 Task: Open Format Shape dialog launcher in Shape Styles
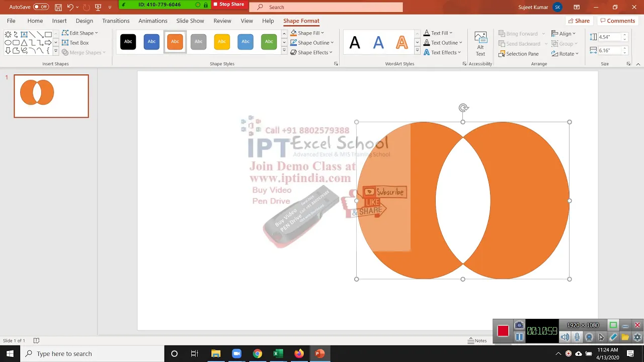click(336, 64)
